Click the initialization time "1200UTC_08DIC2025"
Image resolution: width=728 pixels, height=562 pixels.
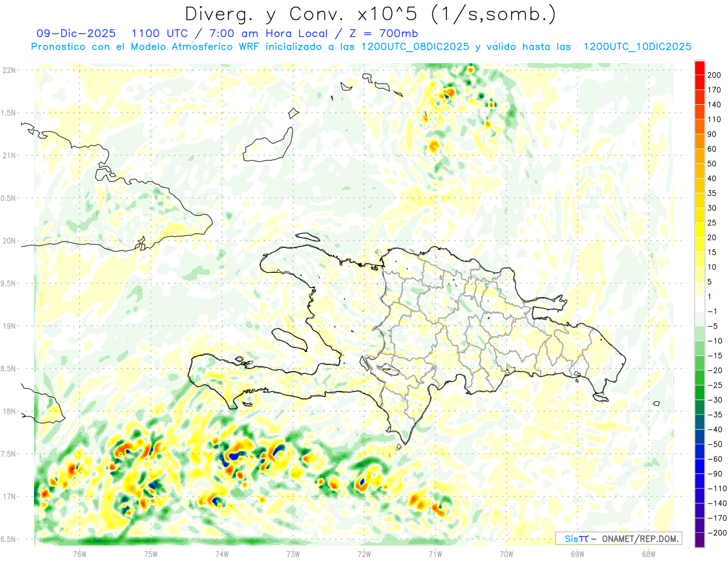click(x=416, y=47)
